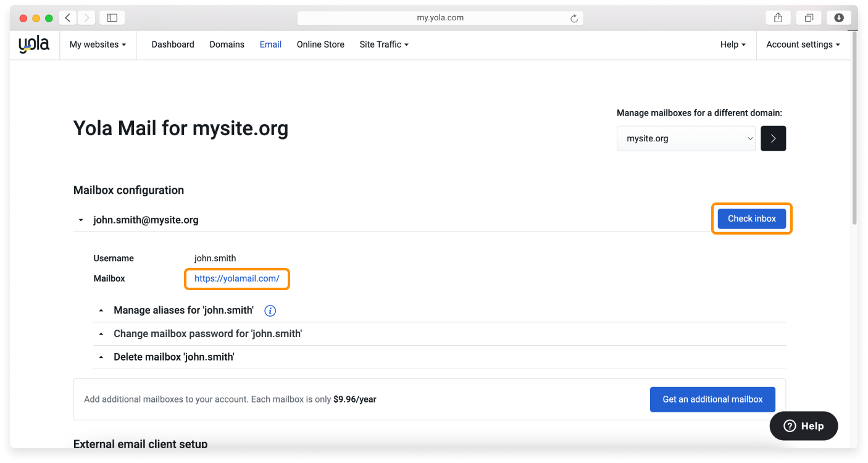Click the Check inbox button
This screenshot has width=868, height=463.
(751, 218)
